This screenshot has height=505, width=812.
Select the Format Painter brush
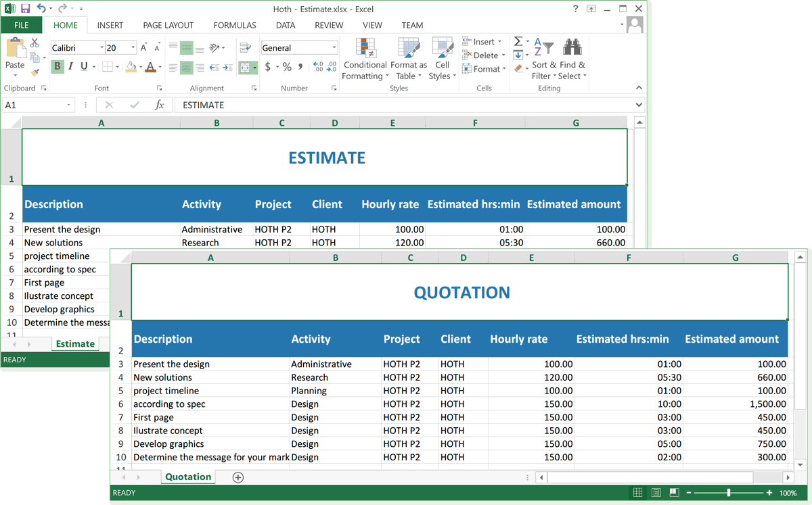click(35, 72)
